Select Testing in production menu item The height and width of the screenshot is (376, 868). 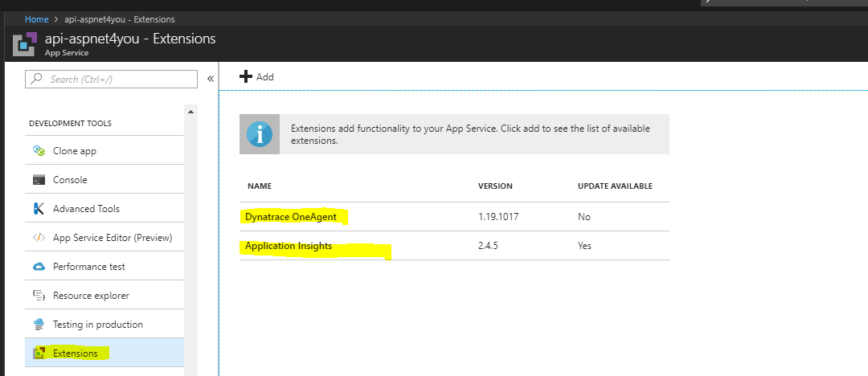104,324
